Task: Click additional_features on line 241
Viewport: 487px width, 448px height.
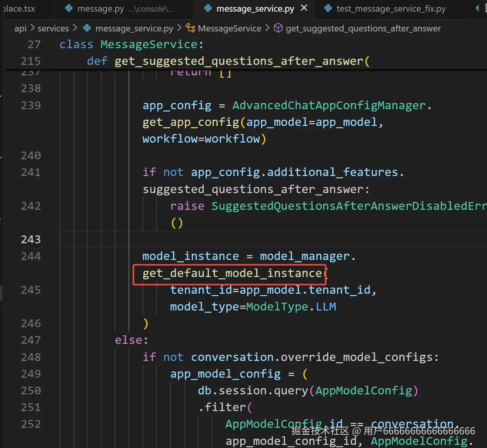Action: tap(333, 172)
